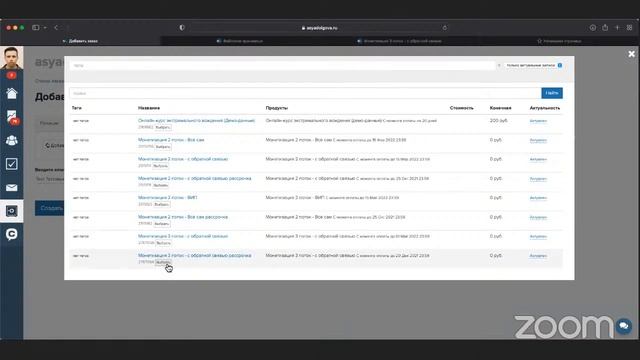Toggle 'Только актуальные записи' checkbox

point(560,65)
